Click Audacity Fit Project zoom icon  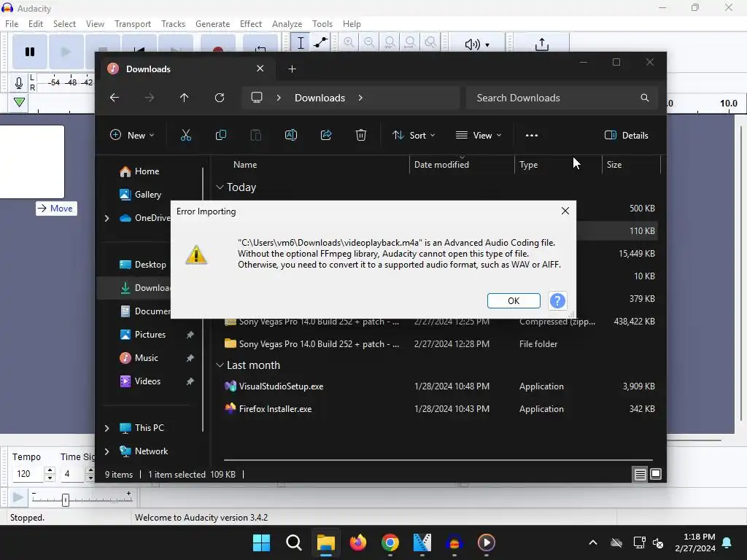[410, 43]
